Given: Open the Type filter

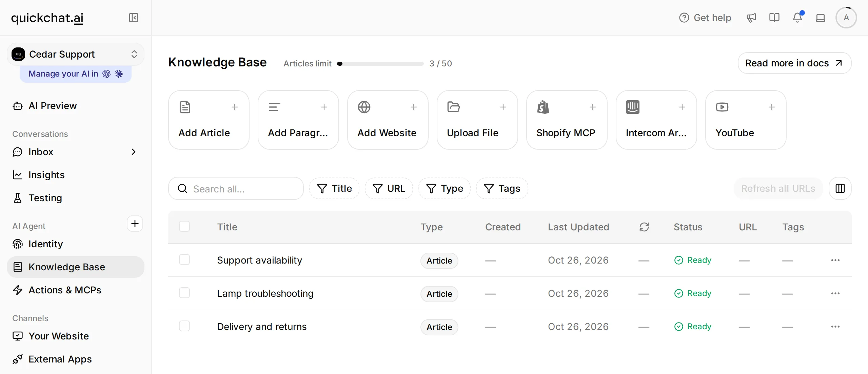Looking at the screenshot, I should pyautogui.click(x=445, y=188).
